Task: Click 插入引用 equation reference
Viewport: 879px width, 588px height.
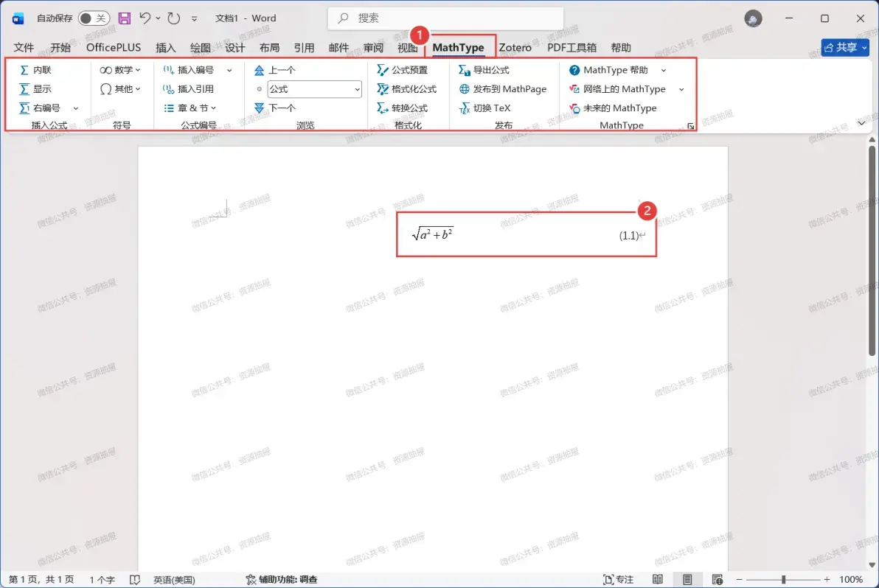Action: (189, 89)
